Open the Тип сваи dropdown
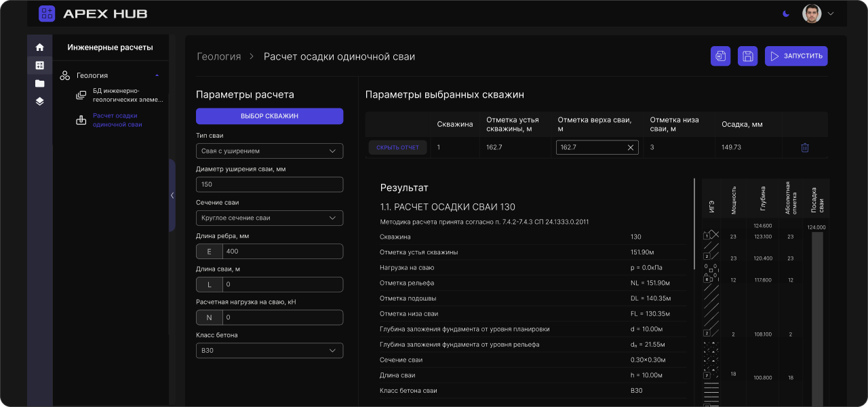 [269, 151]
